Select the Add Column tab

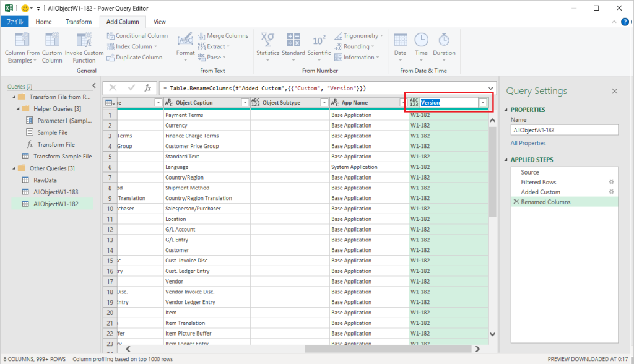pyautogui.click(x=123, y=22)
